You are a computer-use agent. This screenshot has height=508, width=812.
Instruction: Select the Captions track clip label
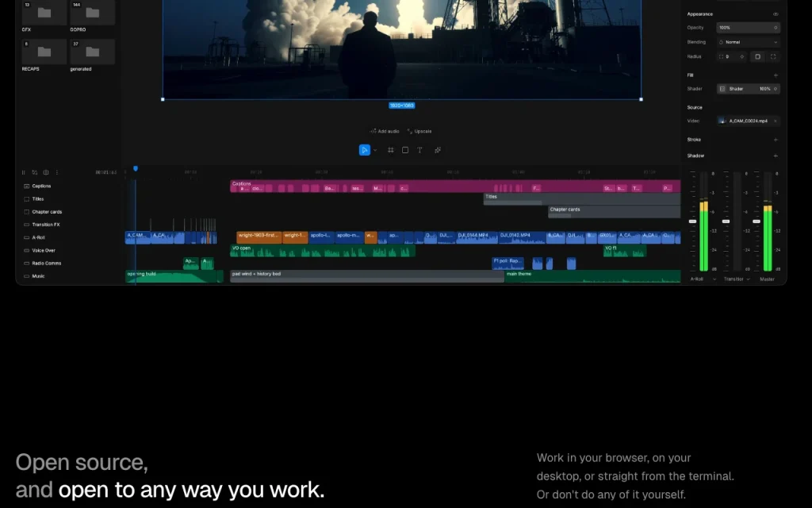(242, 183)
